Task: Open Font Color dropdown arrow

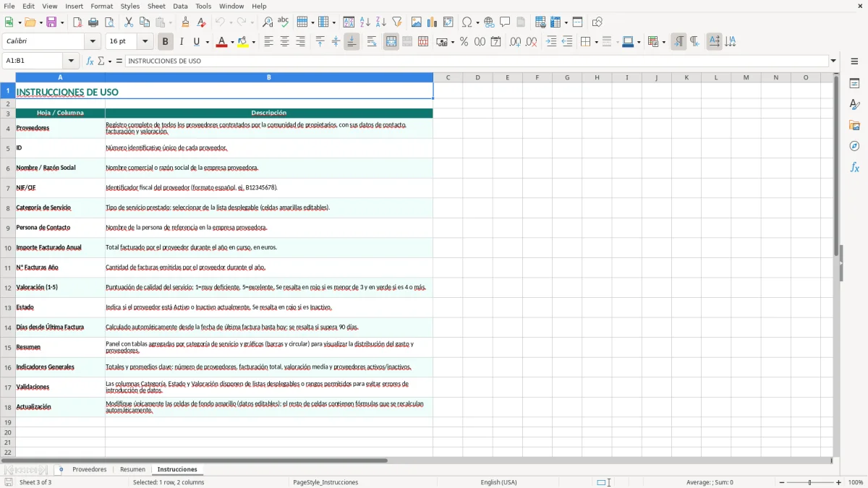Action: [x=231, y=42]
